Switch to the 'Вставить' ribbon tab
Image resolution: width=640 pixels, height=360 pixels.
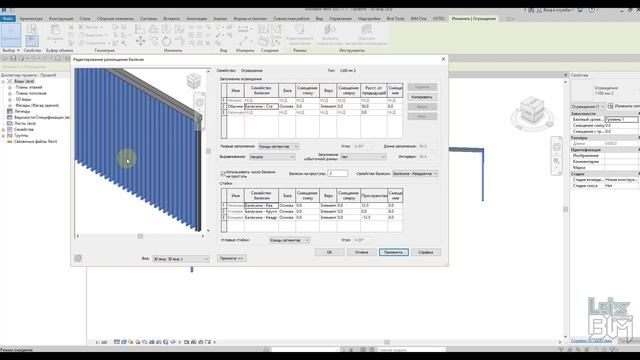pyautogui.click(x=171, y=19)
